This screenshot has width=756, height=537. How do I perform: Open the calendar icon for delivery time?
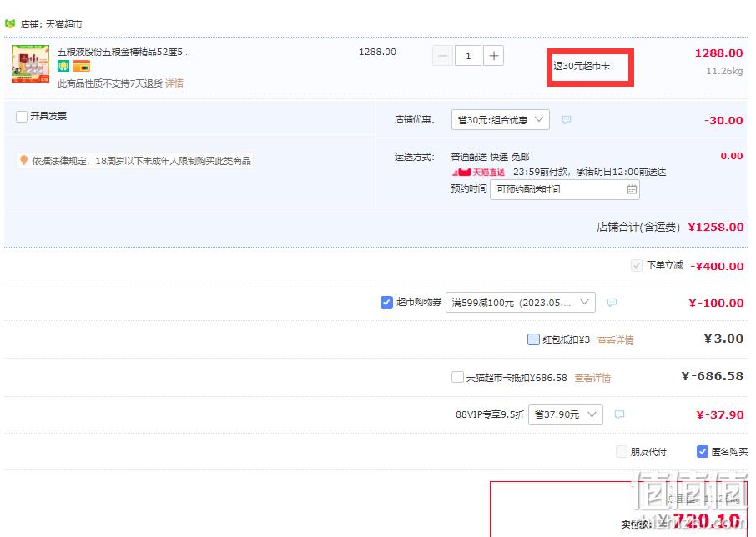[632, 189]
